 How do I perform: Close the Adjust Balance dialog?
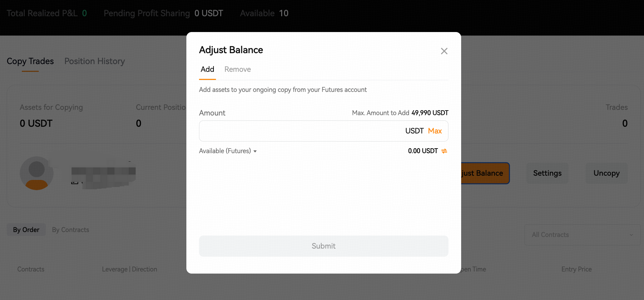click(444, 51)
